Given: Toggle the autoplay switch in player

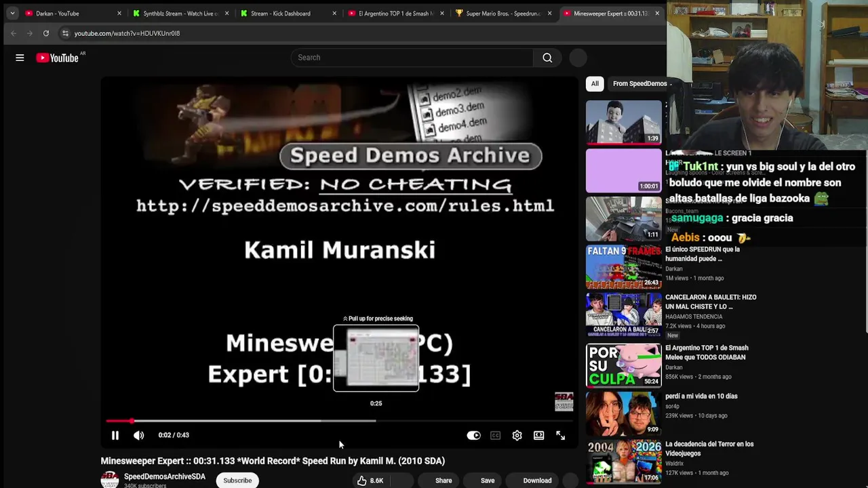Looking at the screenshot, I should 473,435.
